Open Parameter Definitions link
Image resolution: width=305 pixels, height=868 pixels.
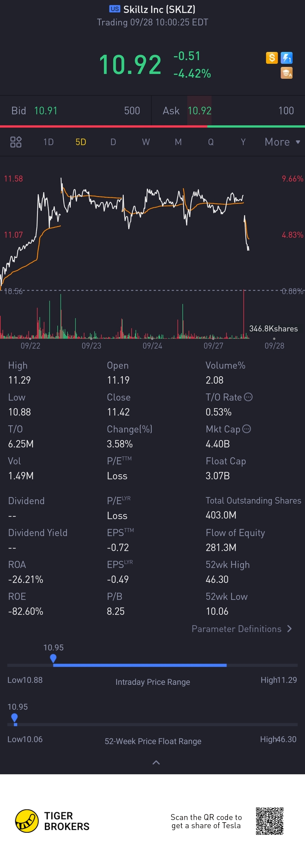coord(242,629)
